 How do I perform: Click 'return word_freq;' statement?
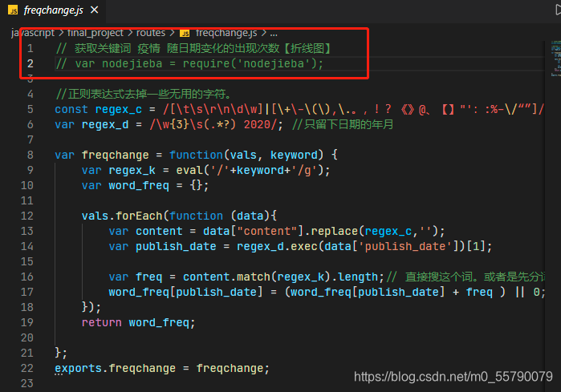click(x=139, y=323)
